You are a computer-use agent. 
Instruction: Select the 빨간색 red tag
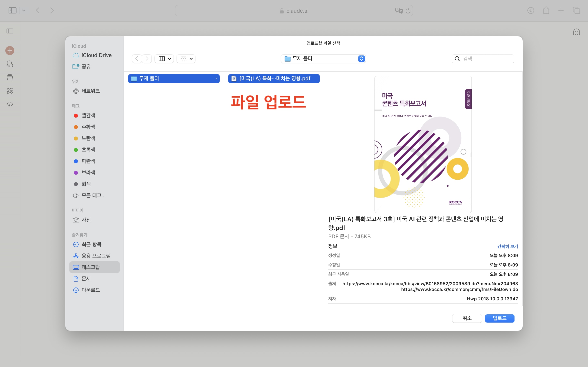[x=88, y=116]
